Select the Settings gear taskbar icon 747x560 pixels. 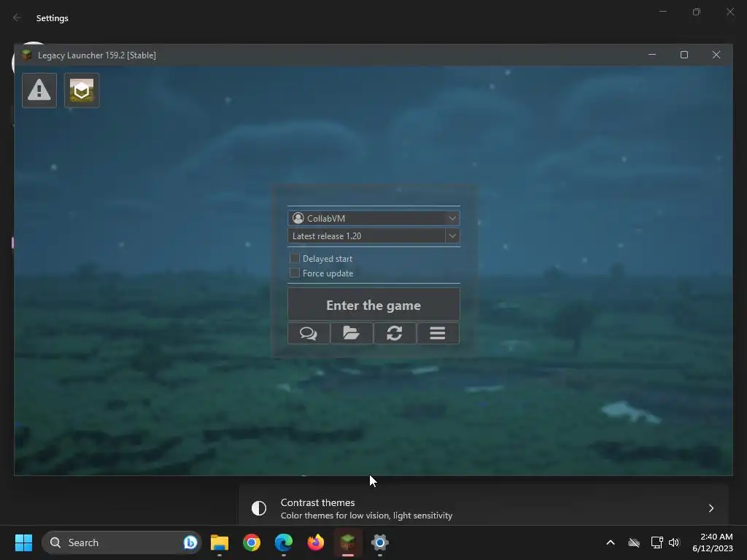[379, 542]
